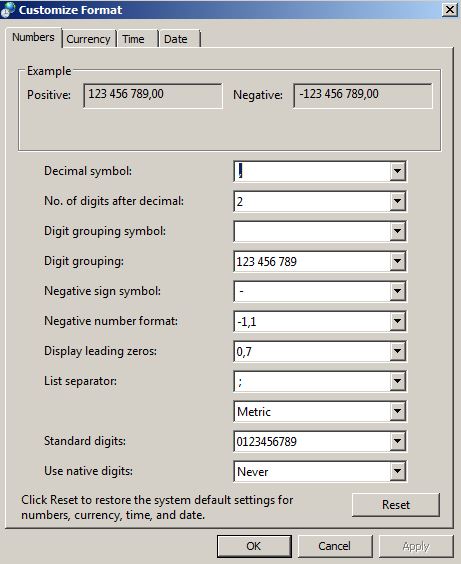Click the Cancel button

(x=335, y=546)
